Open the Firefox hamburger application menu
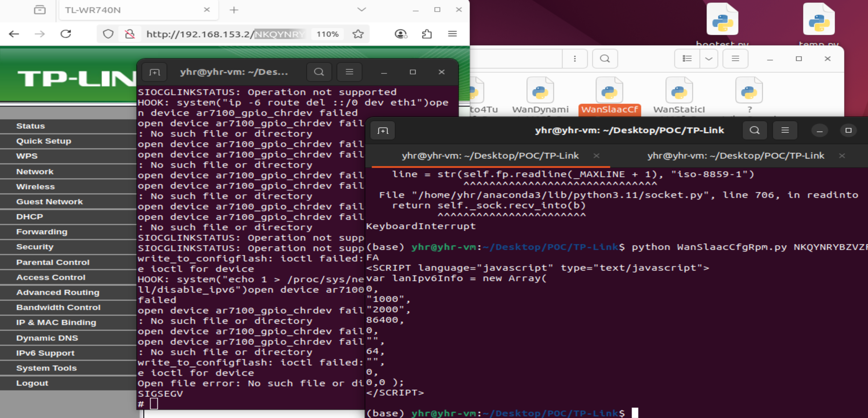 pyautogui.click(x=452, y=34)
